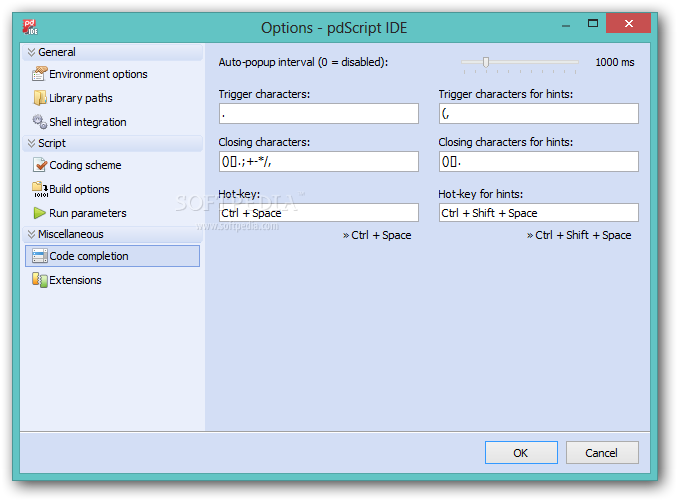Screen dimensions: 678x501
Task: Click the Miscellaneous section header text
Action: [x=70, y=234]
